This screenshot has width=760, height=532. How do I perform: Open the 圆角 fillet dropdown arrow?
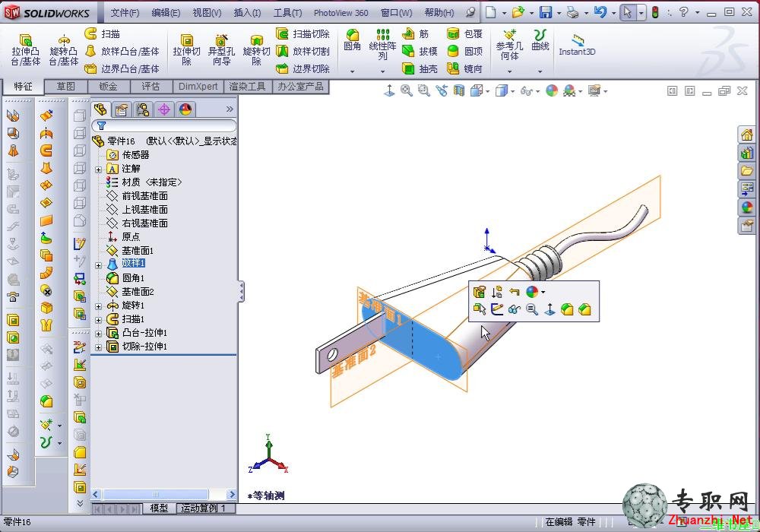coord(353,71)
